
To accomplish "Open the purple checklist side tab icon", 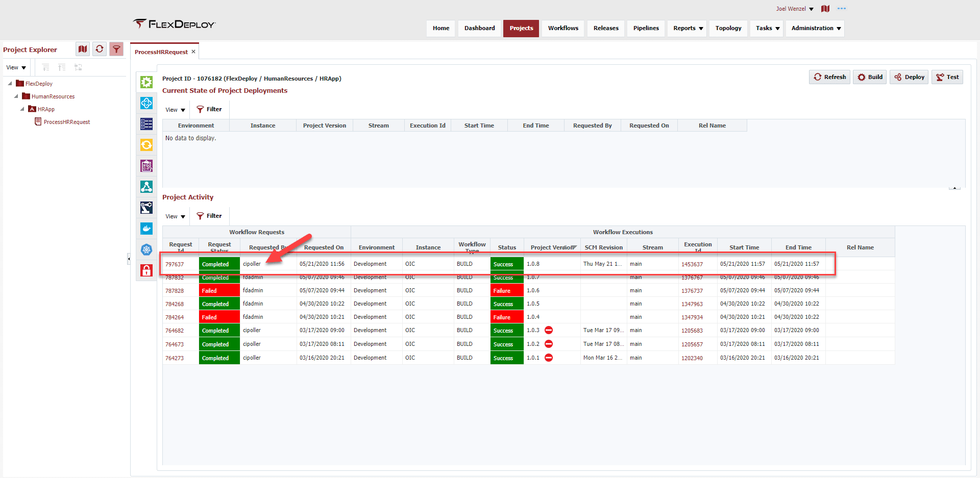I will [x=146, y=166].
